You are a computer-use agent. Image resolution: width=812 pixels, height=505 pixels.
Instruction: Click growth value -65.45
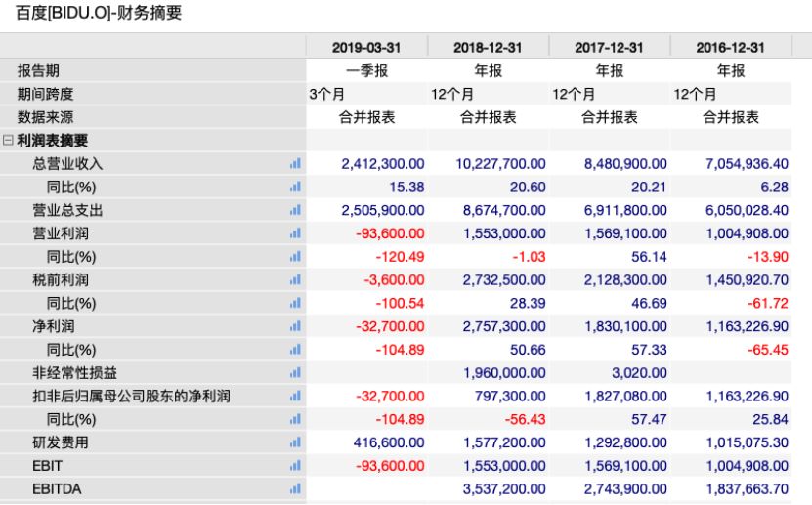[x=768, y=350]
